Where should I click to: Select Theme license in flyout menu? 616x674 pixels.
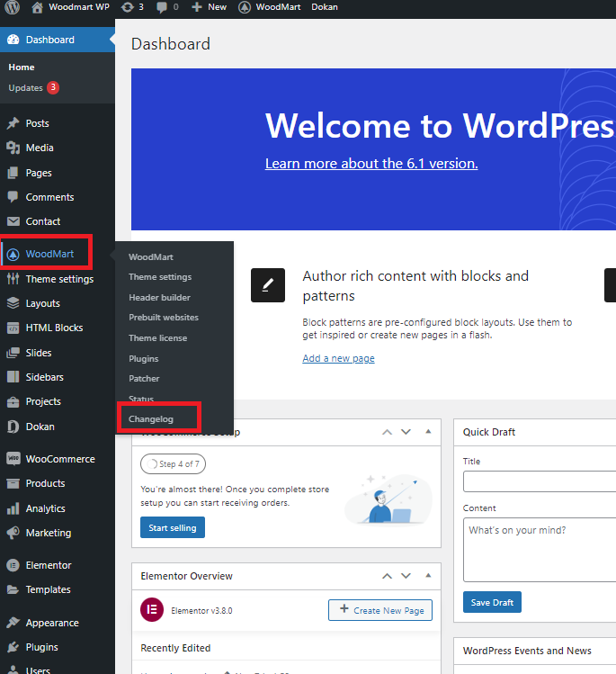coord(157,337)
